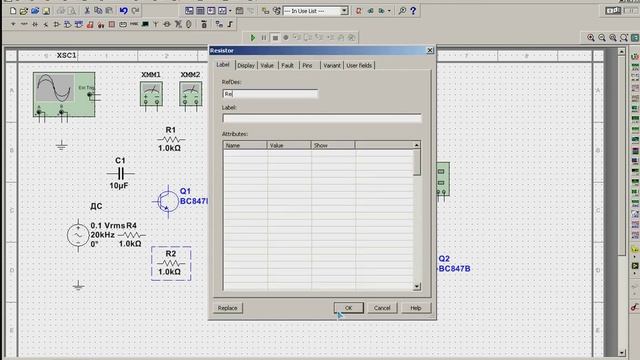Toggle the Spreadsheet View icon
This screenshot has width=640, height=360.
pos(200,11)
